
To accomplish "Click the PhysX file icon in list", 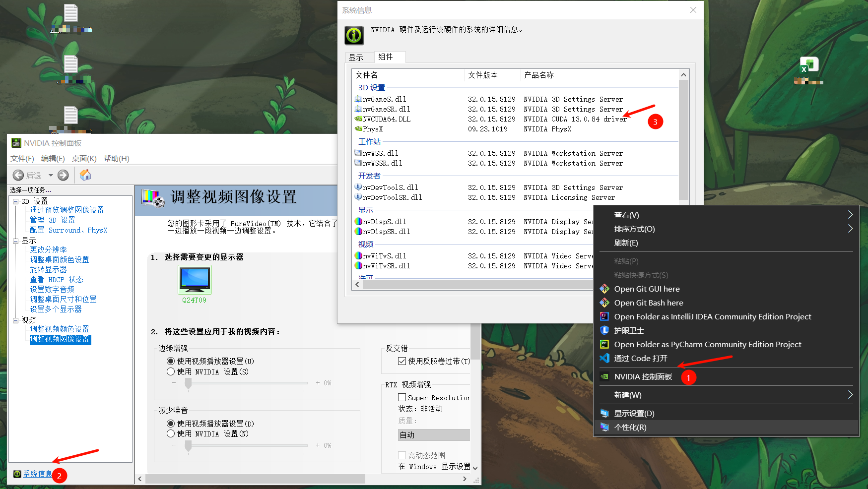I will 358,129.
